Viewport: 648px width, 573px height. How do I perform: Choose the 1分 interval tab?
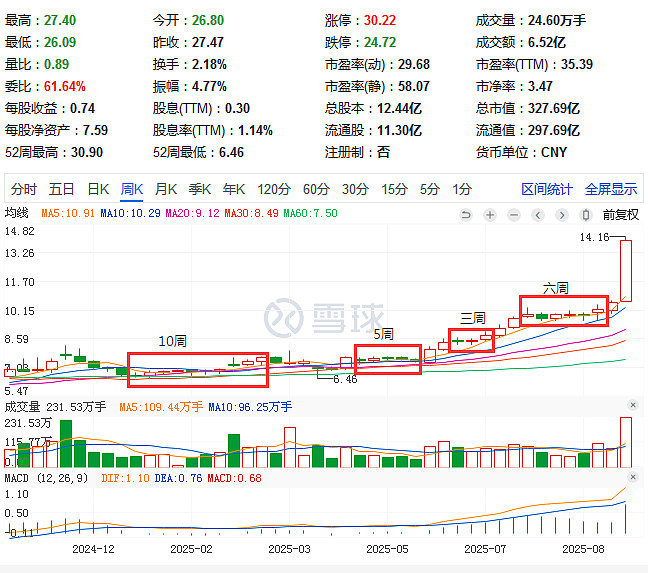(x=462, y=189)
